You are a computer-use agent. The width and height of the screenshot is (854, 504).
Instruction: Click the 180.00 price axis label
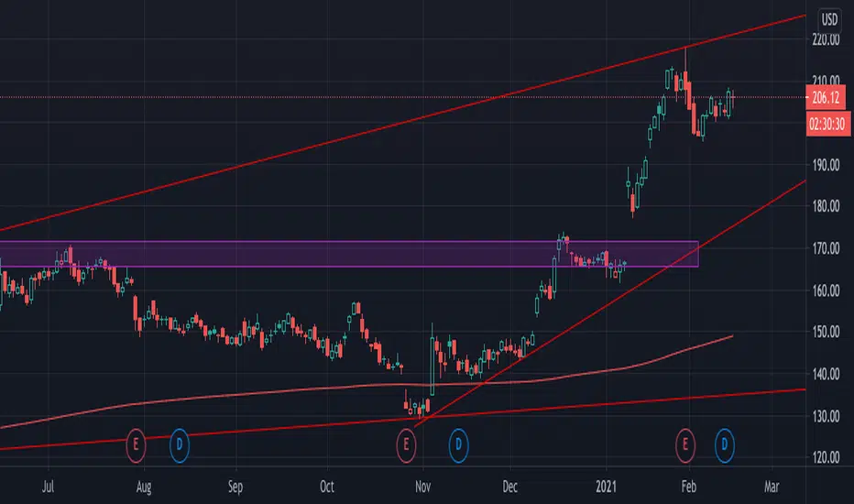[x=826, y=206]
